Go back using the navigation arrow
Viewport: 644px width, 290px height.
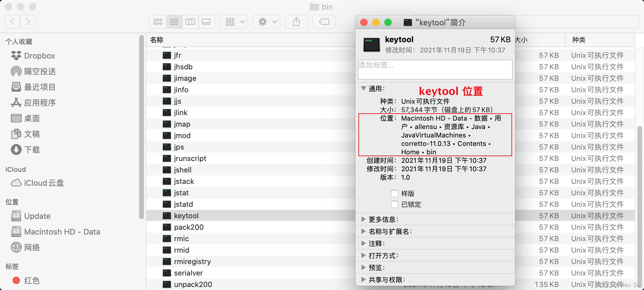pyautogui.click(x=12, y=21)
